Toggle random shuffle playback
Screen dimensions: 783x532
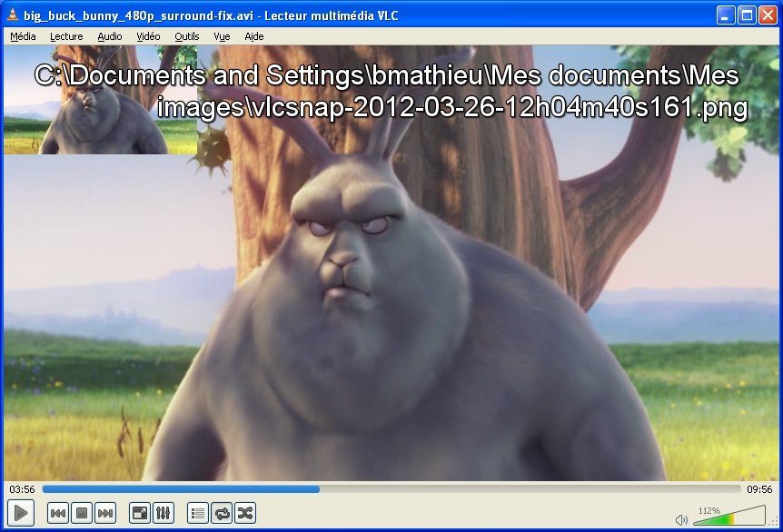point(245,513)
